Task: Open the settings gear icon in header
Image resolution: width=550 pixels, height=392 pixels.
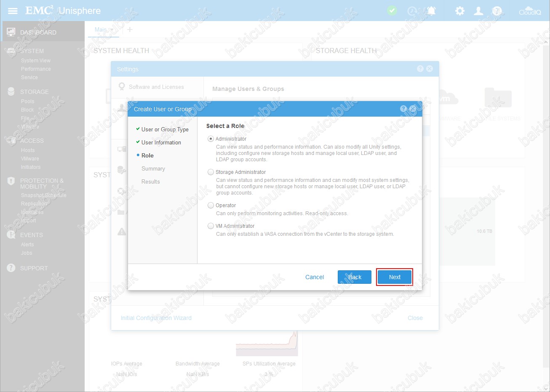Action: [460, 11]
